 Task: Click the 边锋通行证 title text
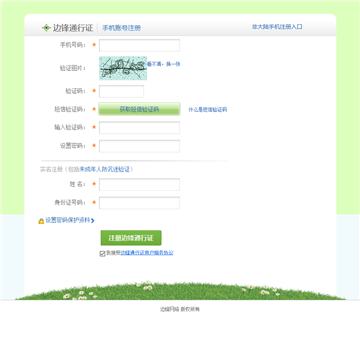(73, 28)
